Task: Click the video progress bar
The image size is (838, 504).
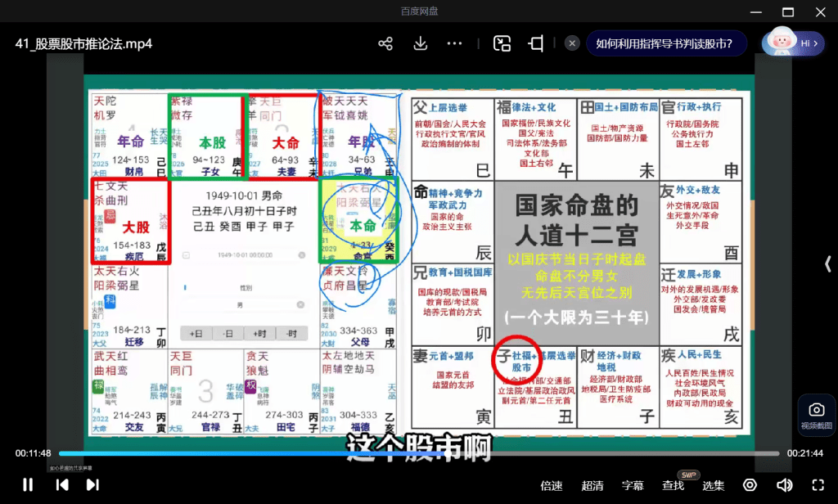Action: 409,453
